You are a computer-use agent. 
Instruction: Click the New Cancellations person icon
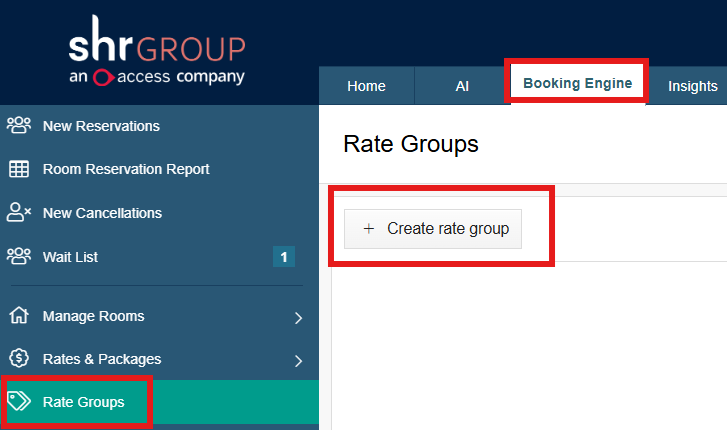[19, 212]
